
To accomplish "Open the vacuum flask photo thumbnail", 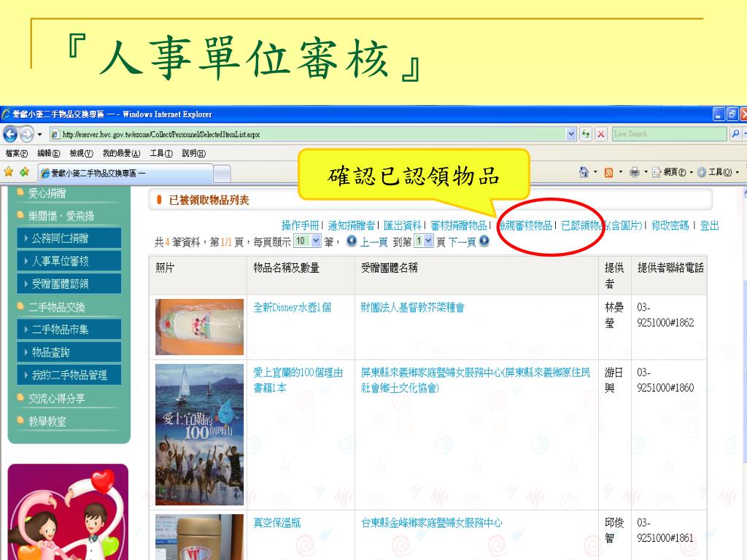I will click(199, 537).
